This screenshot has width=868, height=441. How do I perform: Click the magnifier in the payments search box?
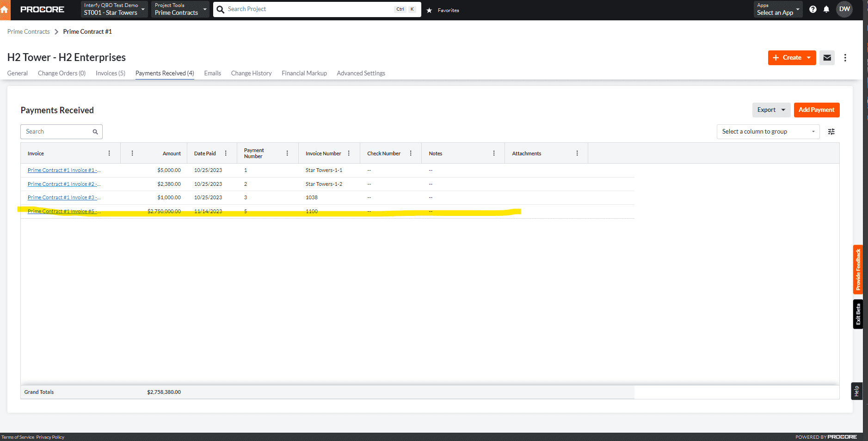coord(95,132)
